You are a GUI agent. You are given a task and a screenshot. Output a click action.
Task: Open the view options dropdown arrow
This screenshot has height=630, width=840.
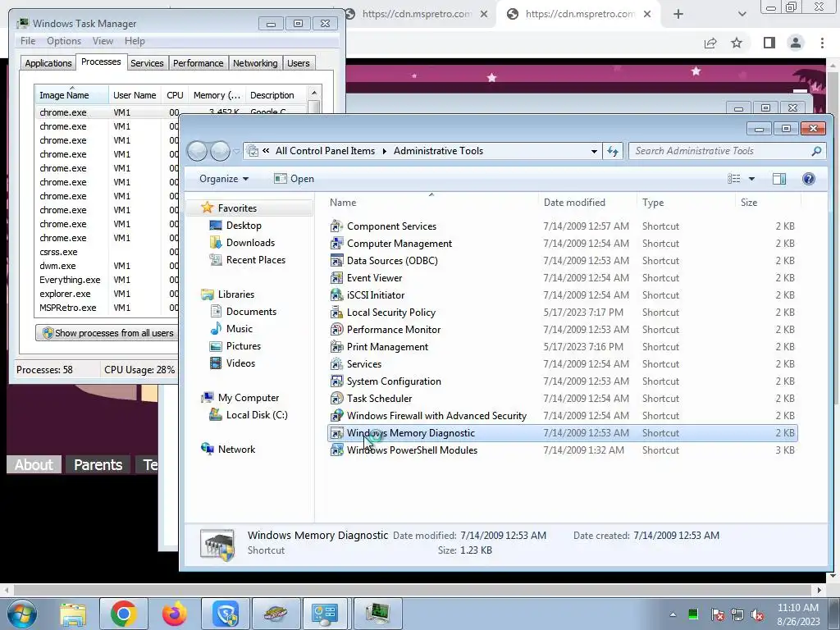pyautogui.click(x=751, y=179)
